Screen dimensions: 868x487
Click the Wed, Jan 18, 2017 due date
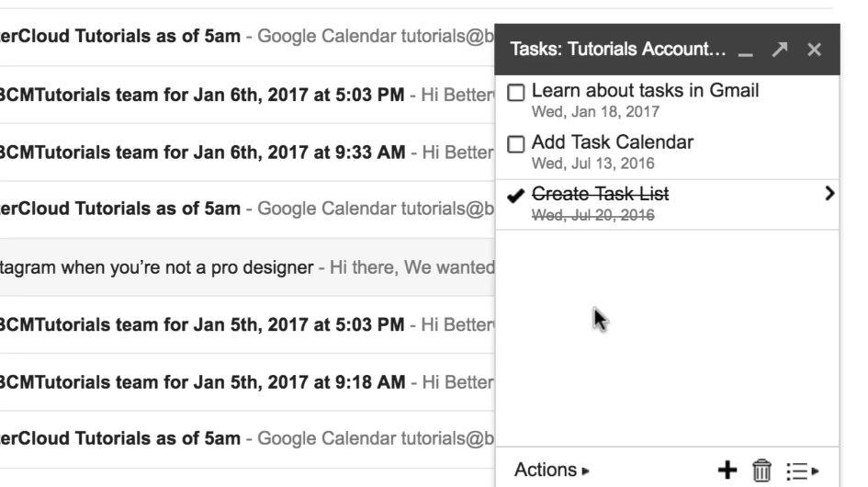[595, 112]
